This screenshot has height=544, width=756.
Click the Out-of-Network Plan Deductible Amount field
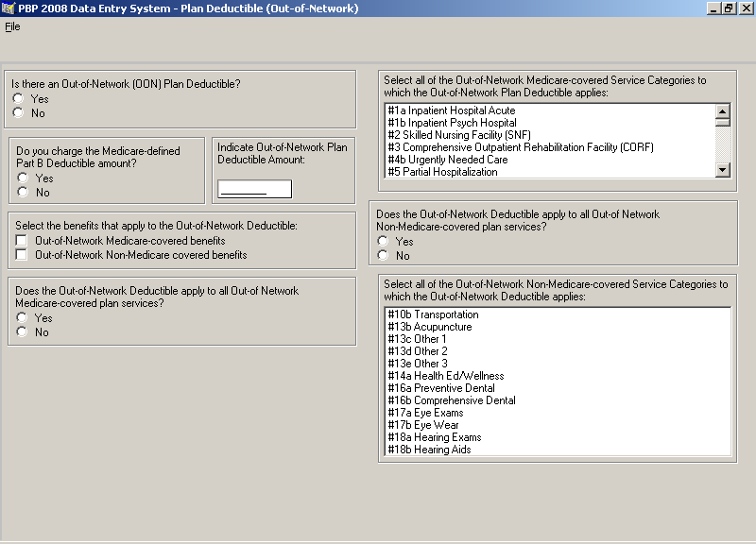tap(254, 189)
